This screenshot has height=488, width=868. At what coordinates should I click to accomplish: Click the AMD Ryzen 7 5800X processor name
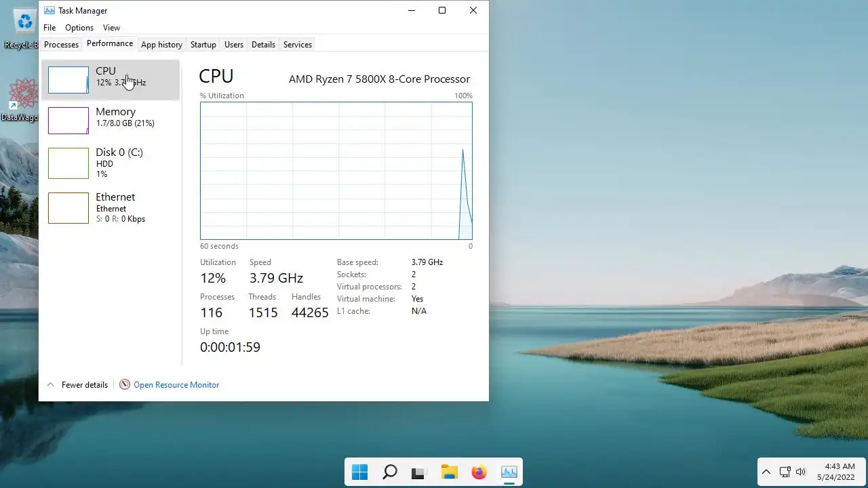coord(379,79)
